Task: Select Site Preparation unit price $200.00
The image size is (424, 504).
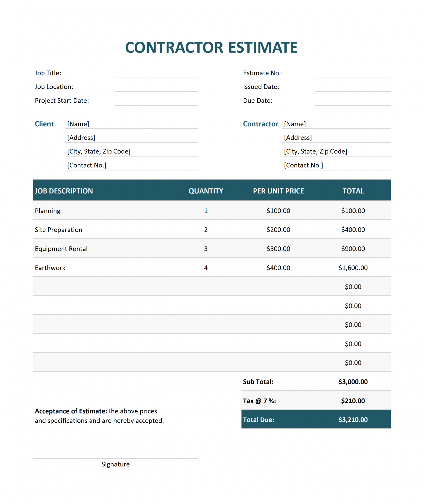Action: tap(278, 230)
